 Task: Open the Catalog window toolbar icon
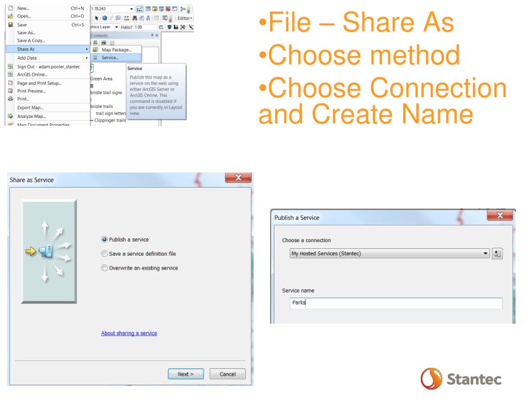pyautogui.click(x=155, y=9)
